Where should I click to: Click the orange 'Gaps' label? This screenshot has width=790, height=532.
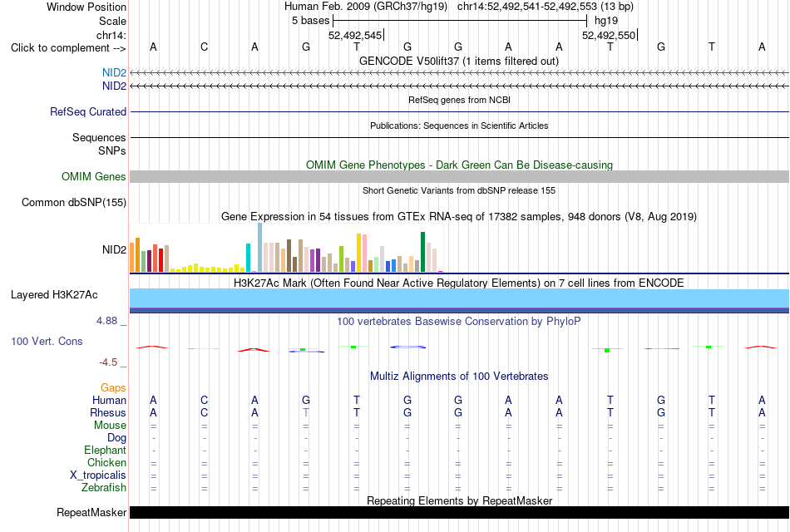click(113, 388)
